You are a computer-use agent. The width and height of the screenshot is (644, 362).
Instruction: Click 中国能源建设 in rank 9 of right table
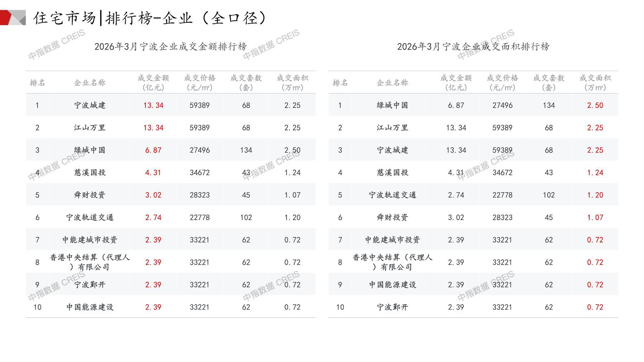click(392, 285)
